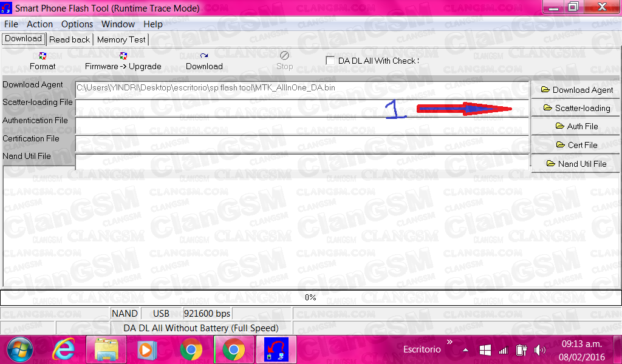Launch Internet Explorer from the taskbar

point(63,350)
